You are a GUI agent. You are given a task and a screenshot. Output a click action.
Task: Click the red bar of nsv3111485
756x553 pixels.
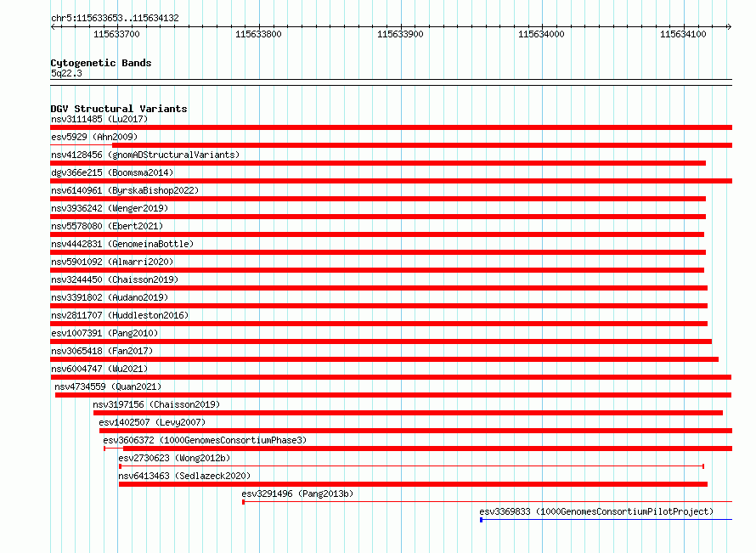tap(391, 127)
